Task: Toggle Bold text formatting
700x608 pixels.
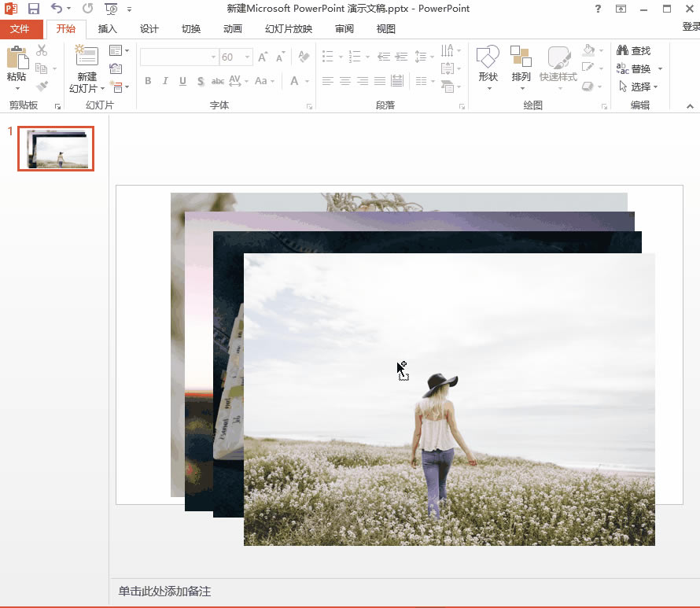Action: tap(148, 81)
